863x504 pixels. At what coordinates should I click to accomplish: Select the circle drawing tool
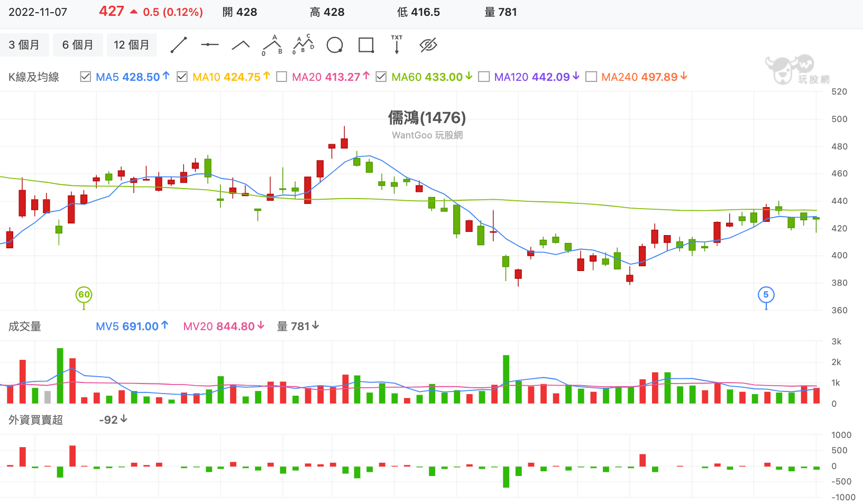click(335, 45)
